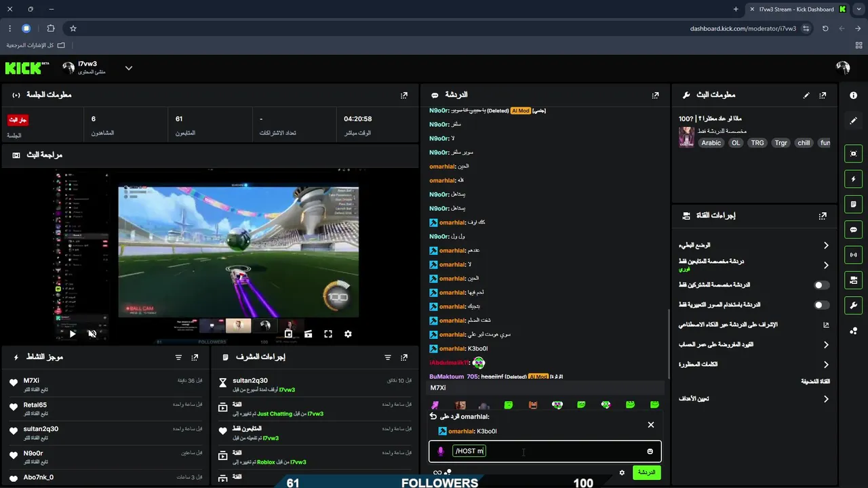
Task: Toggle mod actions note widget in sidebar
Action: click(x=853, y=204)
